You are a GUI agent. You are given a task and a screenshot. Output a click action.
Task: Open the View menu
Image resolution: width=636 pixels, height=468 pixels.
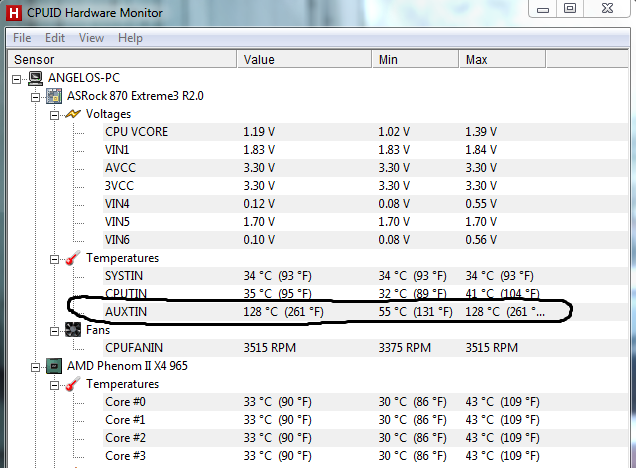pos(91,38)
